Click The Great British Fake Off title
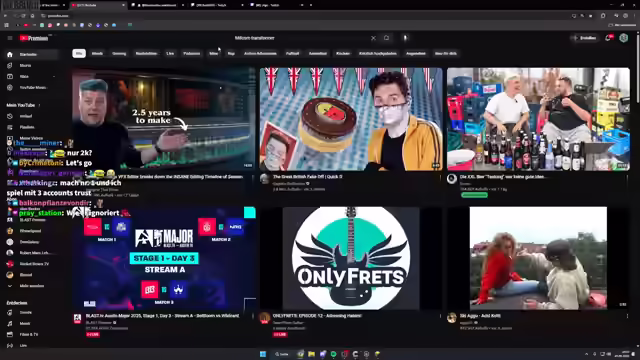The image size is (640, 360). pos(307,177)
